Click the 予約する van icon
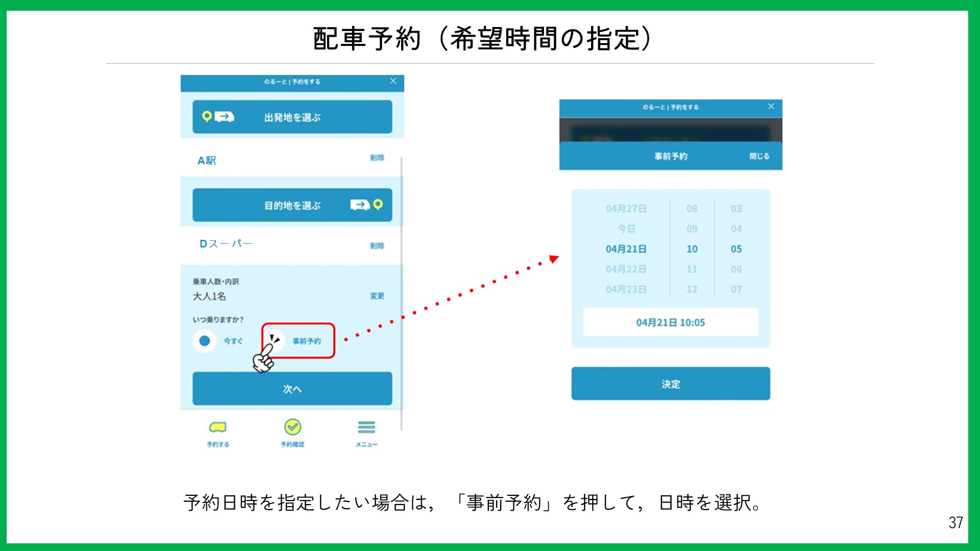 click(x=218, y=428)
